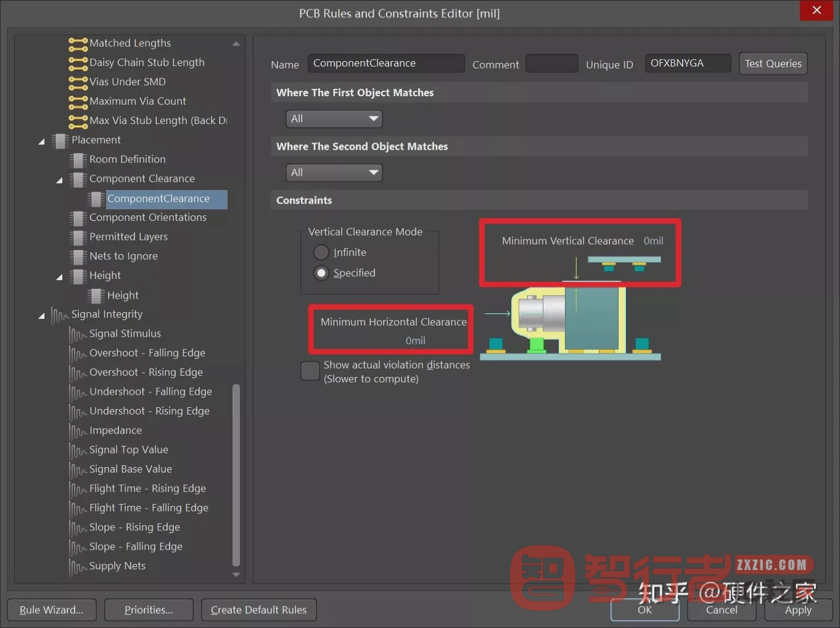Select Undershoot - Rising Edge rule
The width and height of the screenshot is (840, 628).
[x=149, y=411]
